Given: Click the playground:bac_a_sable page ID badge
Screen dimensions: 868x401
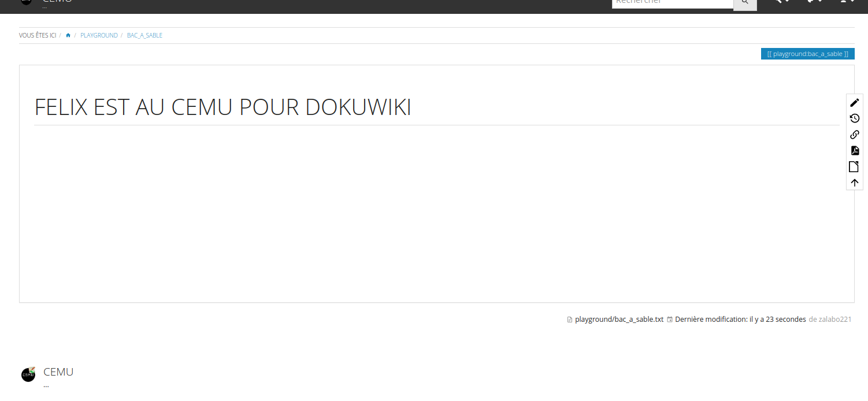Looking at the screenshot, I should click(x=807, y=54).
